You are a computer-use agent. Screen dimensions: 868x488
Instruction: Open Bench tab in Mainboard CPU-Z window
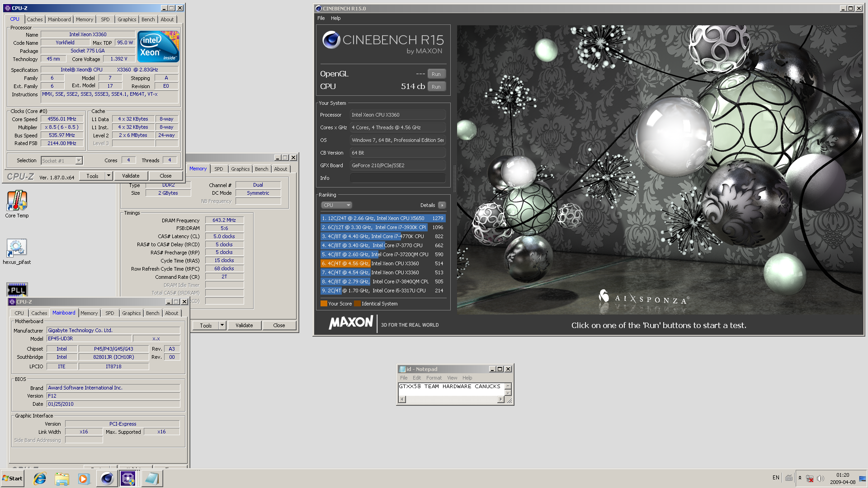click(x=152, y=313)
